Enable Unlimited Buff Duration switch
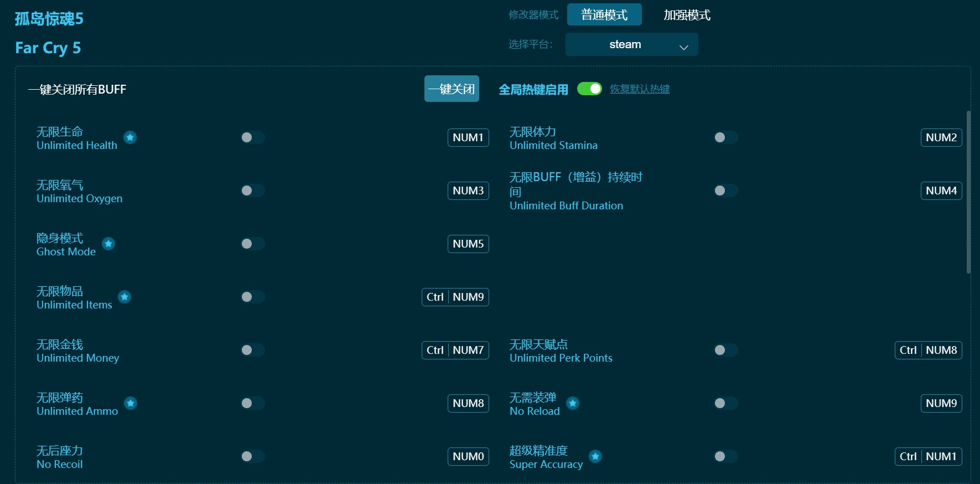980x484 pixels. [x=726, y=190]
